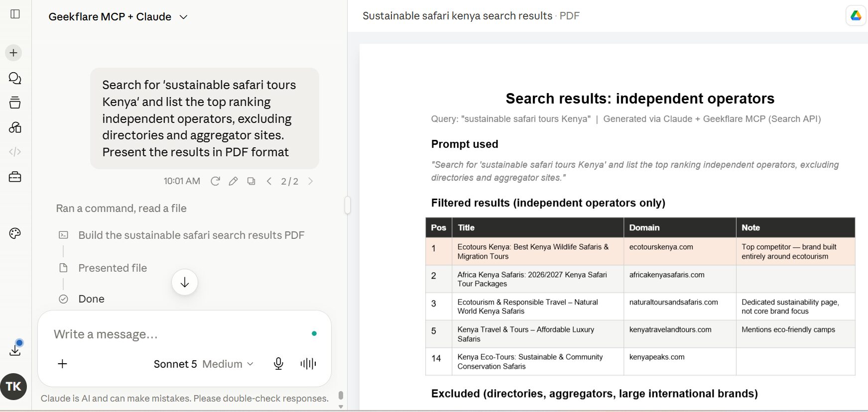Click the 'naturaltoursandsafaris.com' domain cell
The height and width of the screenshot is (412, 868).
click(x=680, y=306)
